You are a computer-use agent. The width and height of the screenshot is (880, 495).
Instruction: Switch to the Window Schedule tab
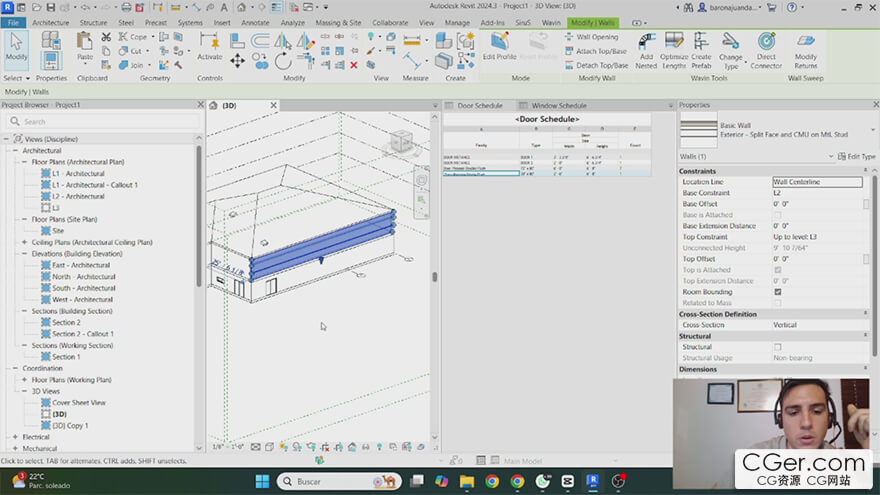coord(558,105)
